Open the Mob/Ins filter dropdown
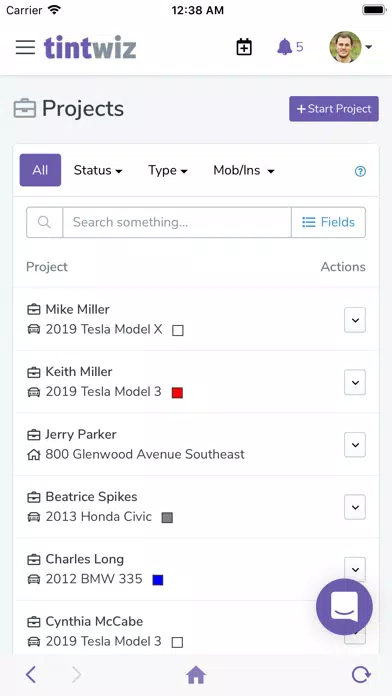Image resolution: width=392 pixels, height=696 pixels. tap(244, 170)
